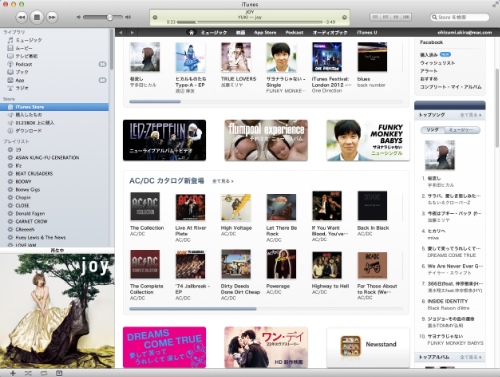
Task: Open the App Store tab
Action: [x=265, y=32]
